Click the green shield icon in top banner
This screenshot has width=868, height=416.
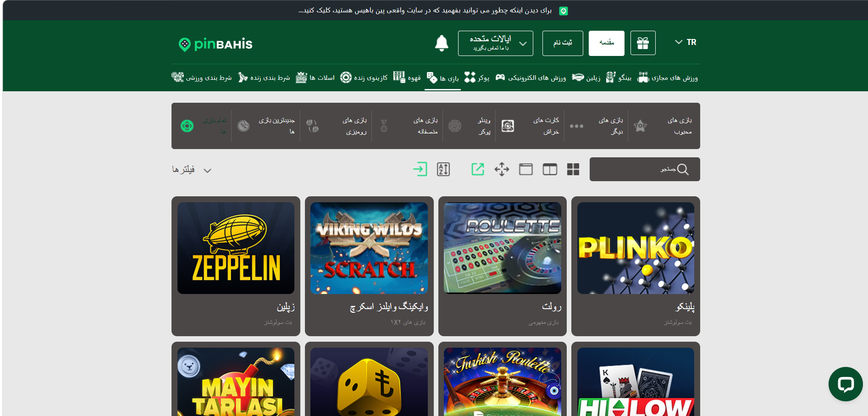564,11
